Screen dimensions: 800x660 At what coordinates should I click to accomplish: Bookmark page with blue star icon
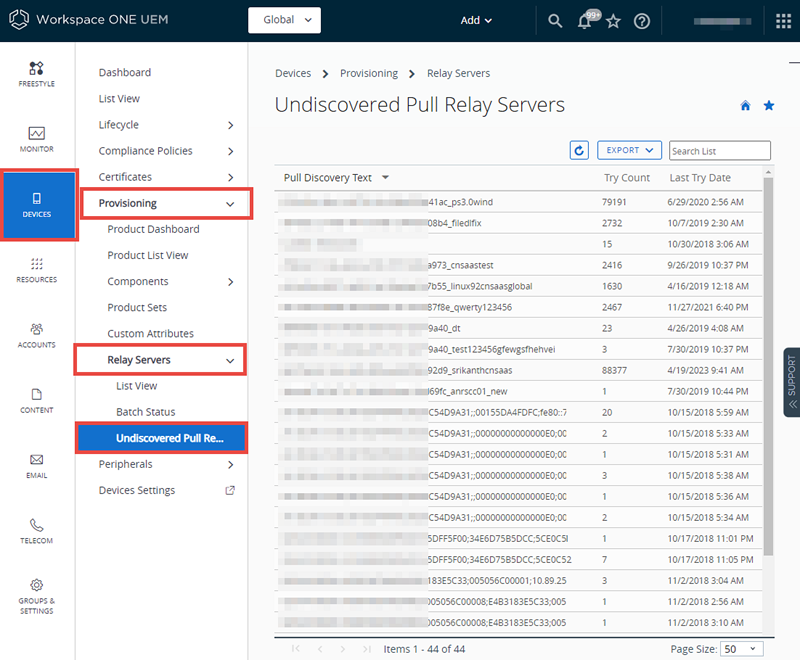[x=769, y=106]
